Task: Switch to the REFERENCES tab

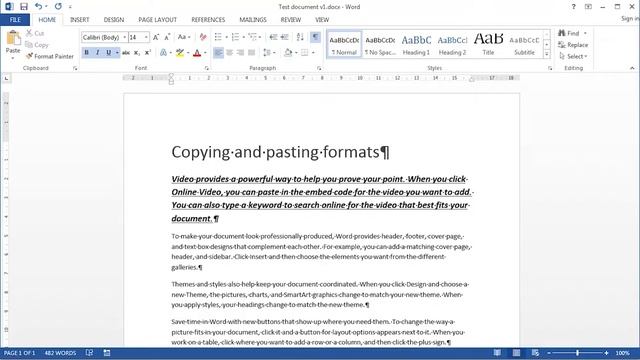Action: click(208, 20)
